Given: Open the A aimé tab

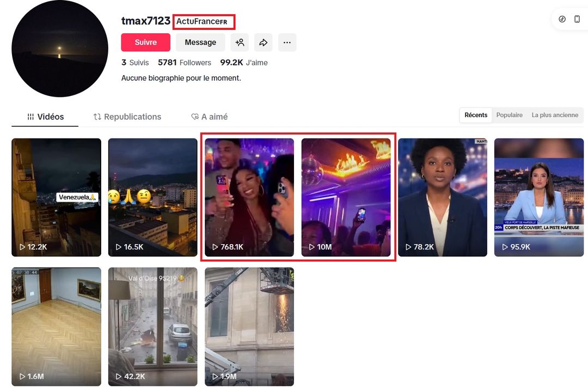Looking at the screenshot, I should coord(209,117).
